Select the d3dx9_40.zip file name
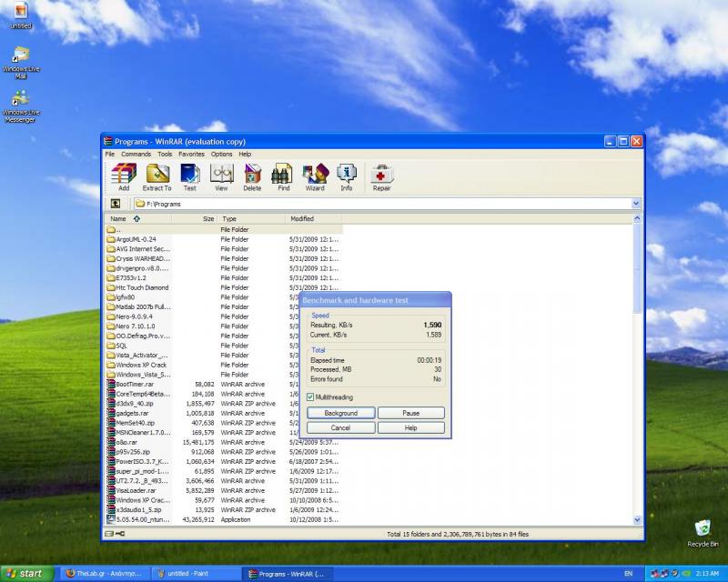The height and width of the screenshot is (582, 728). click(135, 404)
